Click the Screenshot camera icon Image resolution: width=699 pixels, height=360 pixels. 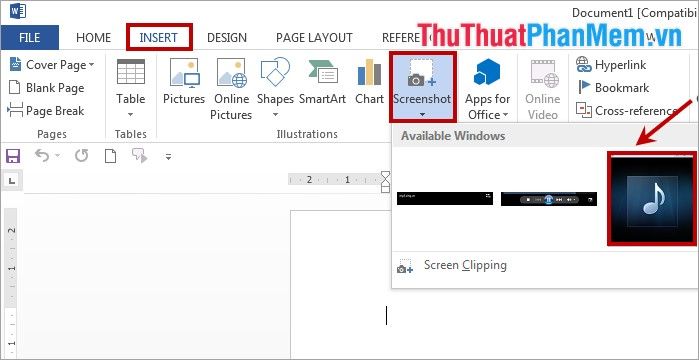click(x=422, y=73)
